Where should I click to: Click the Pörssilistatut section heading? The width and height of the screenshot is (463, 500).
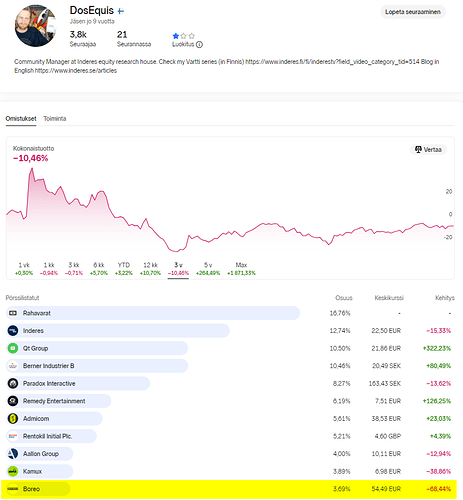click(22, 298)
